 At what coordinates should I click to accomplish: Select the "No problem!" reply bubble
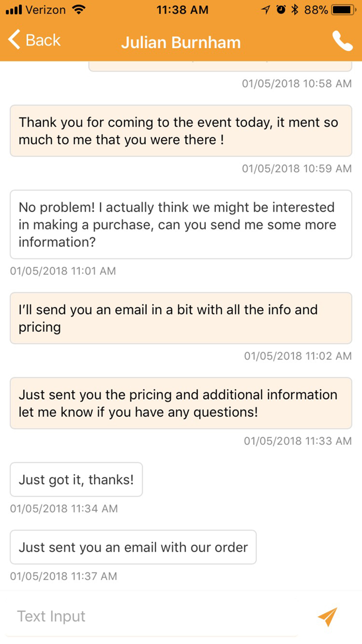(x=180, y=224)
